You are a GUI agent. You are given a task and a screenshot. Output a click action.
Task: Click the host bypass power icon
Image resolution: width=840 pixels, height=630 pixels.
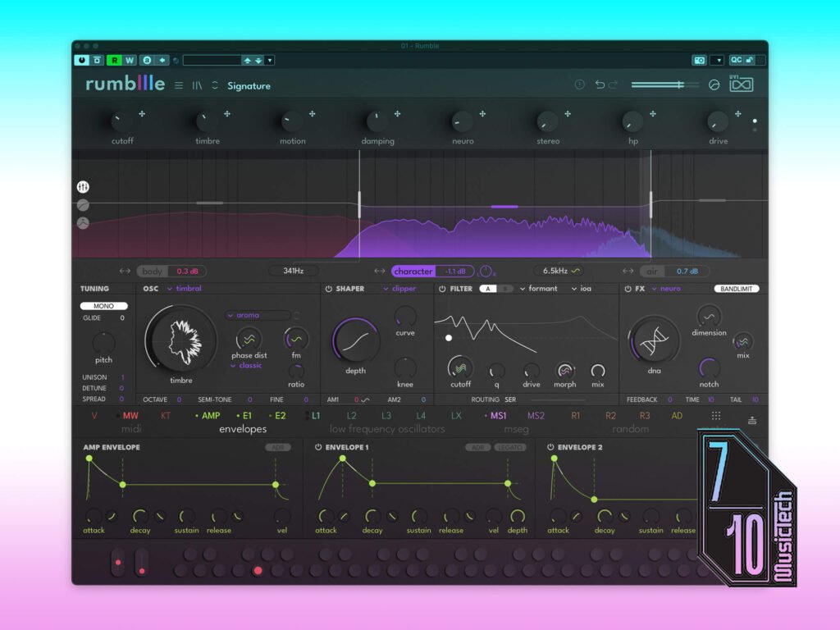point(81,60)
